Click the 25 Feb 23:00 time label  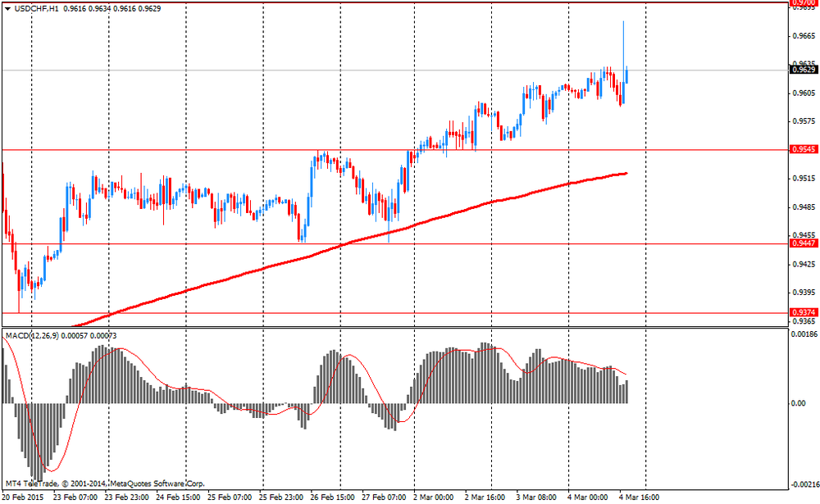pyautogui.click(x=280, y=497)
